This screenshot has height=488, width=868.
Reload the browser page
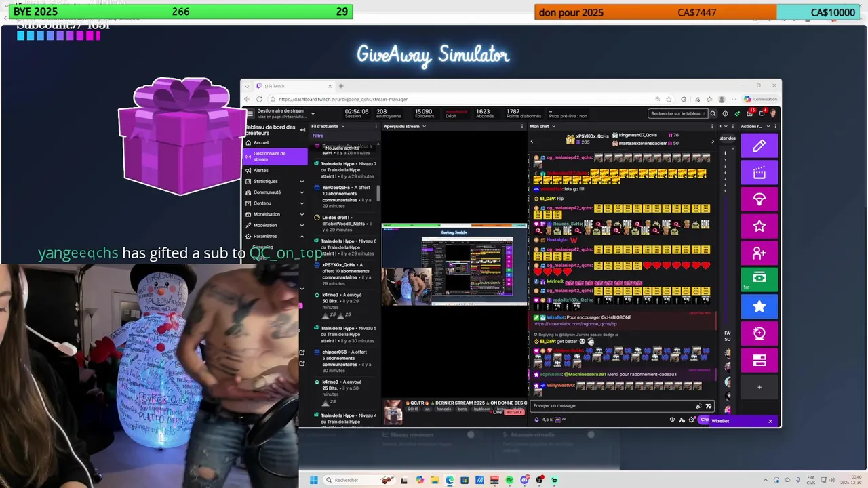(259, 99)
